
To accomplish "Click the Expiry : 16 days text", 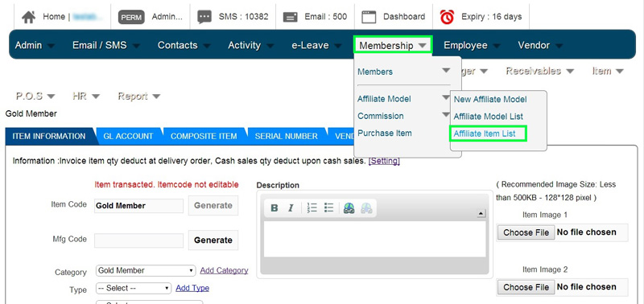I will 492,17.
